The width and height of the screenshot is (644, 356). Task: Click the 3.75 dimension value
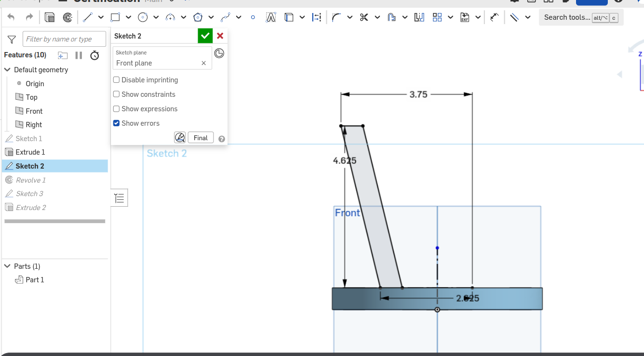418,95
